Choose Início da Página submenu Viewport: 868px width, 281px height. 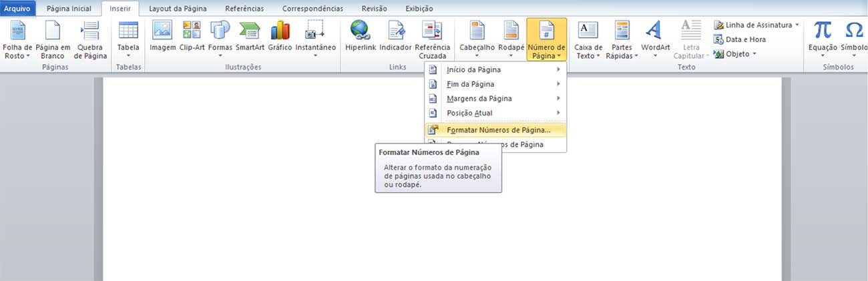tap(495, 69)
